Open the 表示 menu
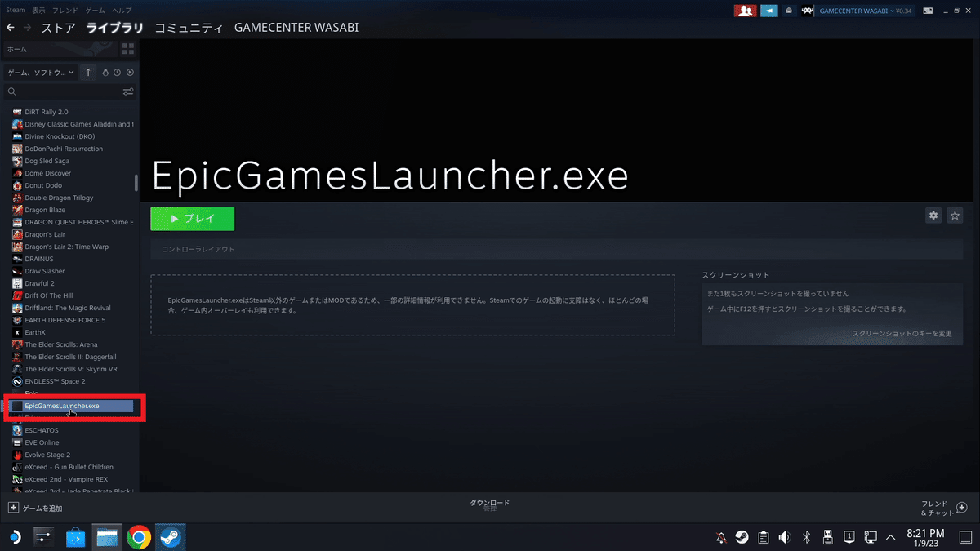Screen dimensions: 980x551 pos(38,10)
